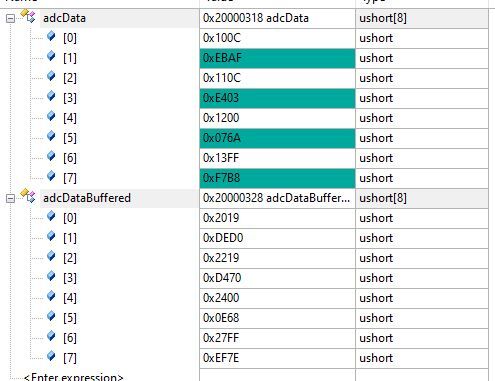Click the blue cube icon of adcData [3]

click(51, 96)
